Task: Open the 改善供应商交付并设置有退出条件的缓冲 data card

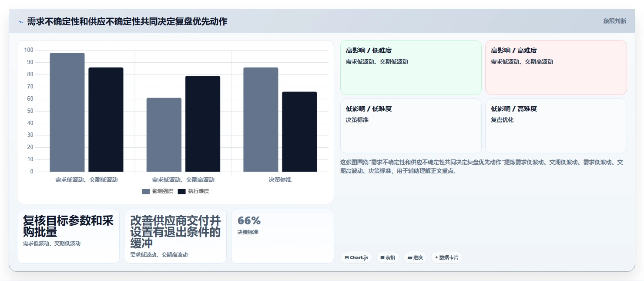Action: pyautogui.click(x=175, y=236)
